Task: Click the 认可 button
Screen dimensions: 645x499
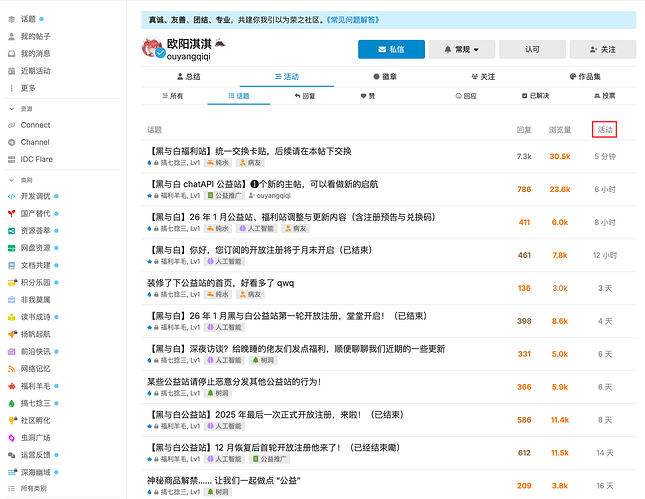Action: [x=532, y=49]
